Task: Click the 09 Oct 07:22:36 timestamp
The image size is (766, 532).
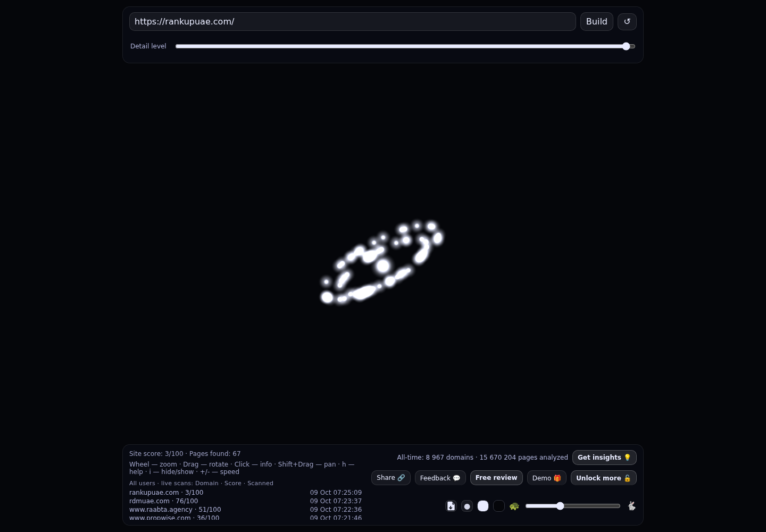Action: pos(336,510)
